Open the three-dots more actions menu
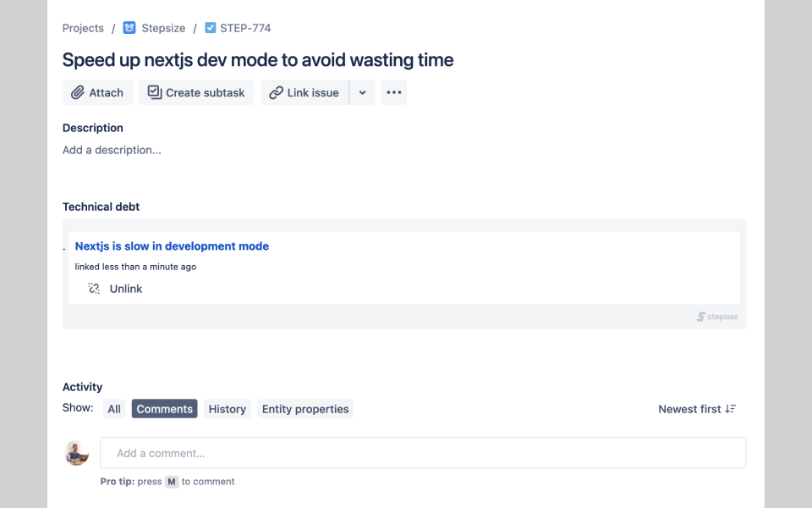This screenshot has height=508, width=812. pyautogui.click(x=394, y=92)
